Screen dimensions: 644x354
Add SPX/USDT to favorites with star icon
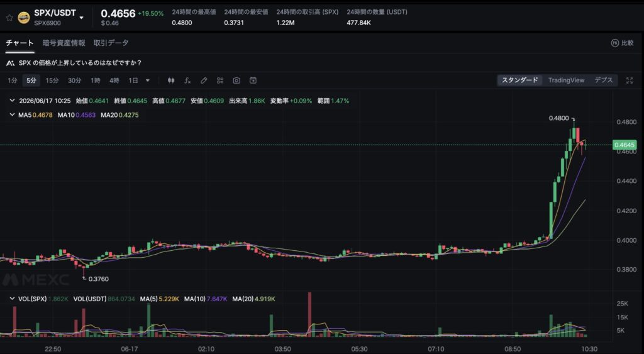[x=9, y=18]
